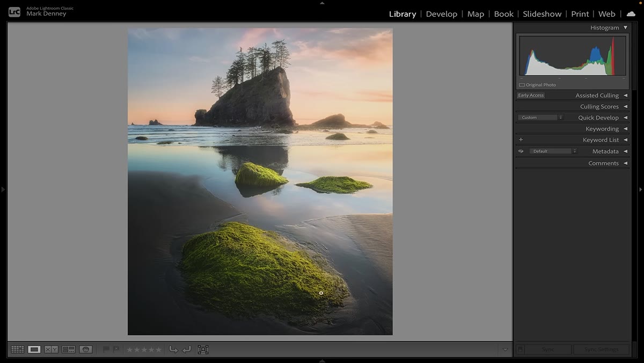Screen dimensions: 644x363
Task: Expand the Keywording panel
Action: coord(625,129)
